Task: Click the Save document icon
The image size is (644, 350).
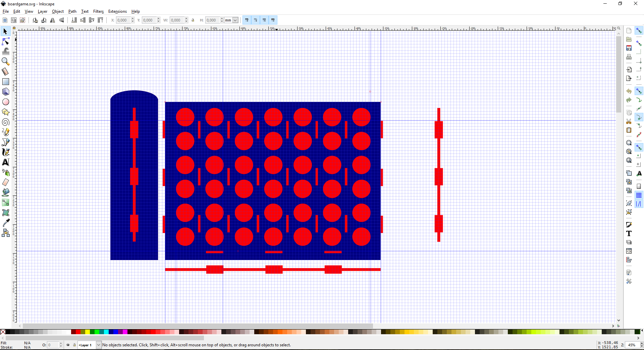Action: pos(629,48)
